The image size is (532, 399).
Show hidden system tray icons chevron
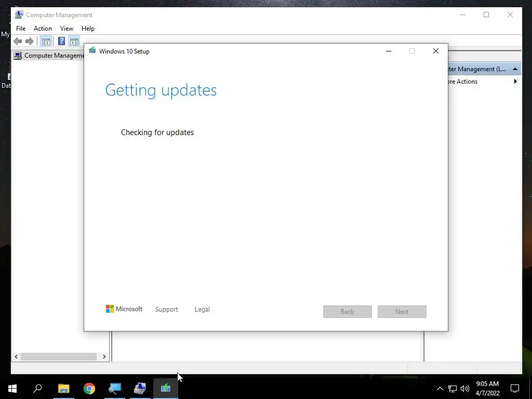440,389
